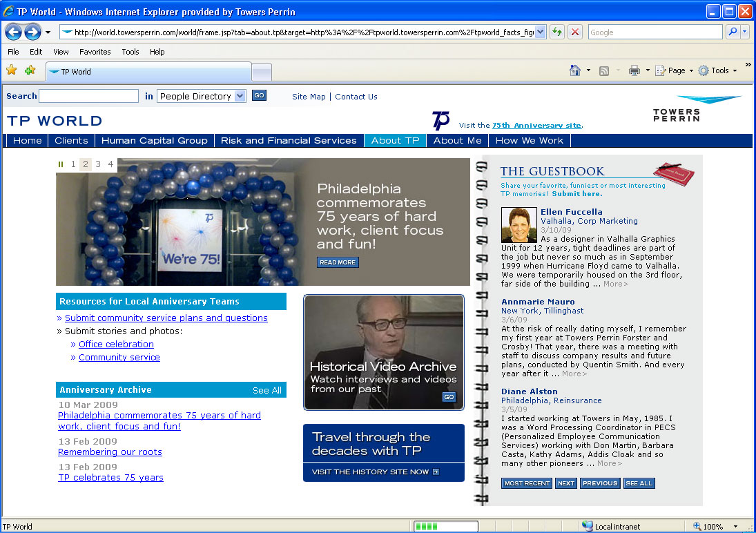Open the People Directory search scope dropdown
Screen dimensions: 756x533
pyautogui.click(x=202, y=96)
